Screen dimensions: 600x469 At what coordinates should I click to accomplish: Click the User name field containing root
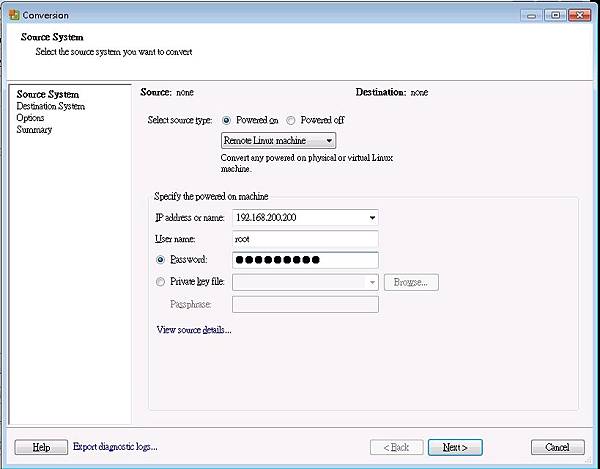point(305,239)
